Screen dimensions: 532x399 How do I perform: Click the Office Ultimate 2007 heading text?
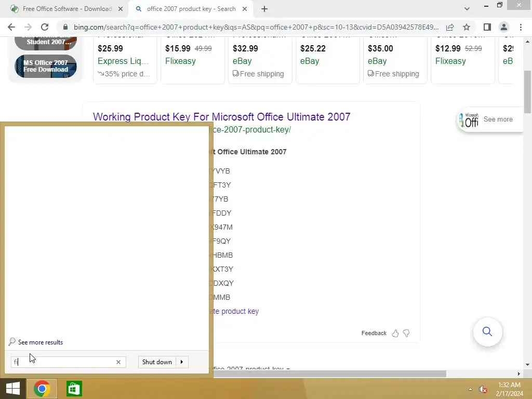(x=248, y=152)
